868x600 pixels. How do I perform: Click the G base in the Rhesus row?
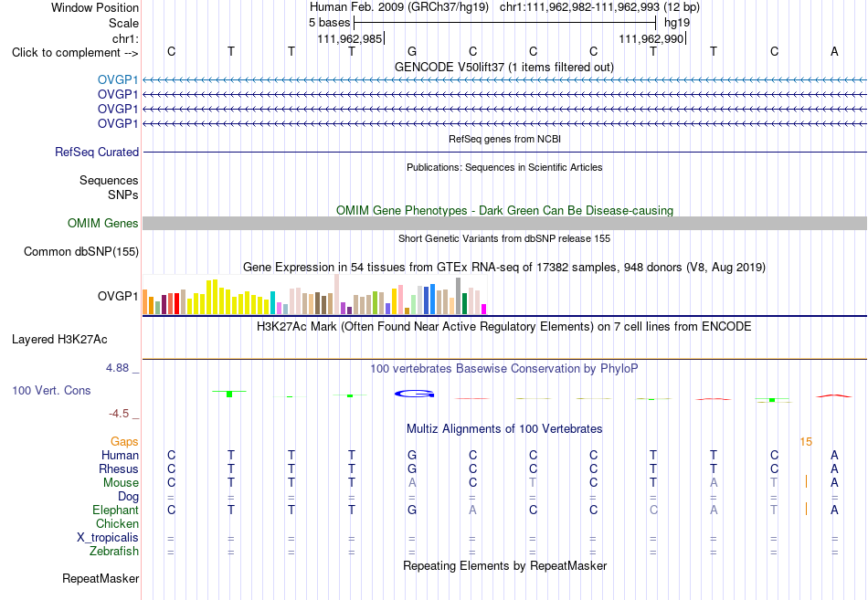tap(412, 468)
